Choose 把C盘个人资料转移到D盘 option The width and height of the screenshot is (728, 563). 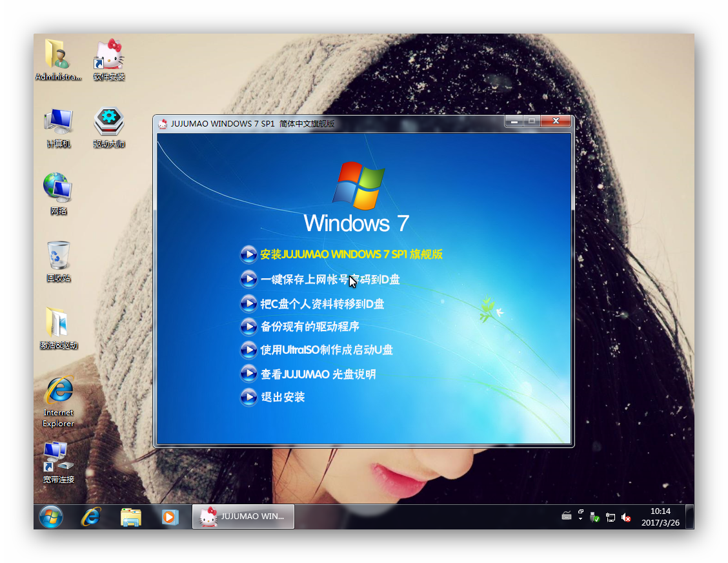(322, 304)
